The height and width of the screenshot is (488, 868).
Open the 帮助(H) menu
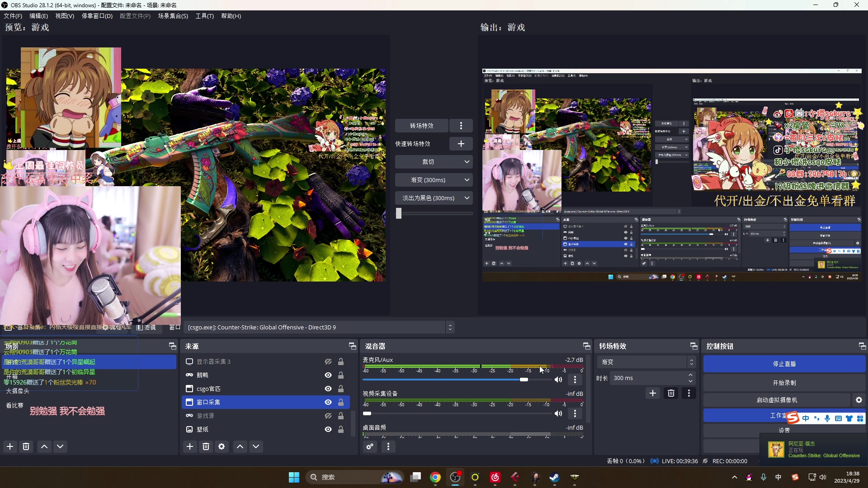tap(231, 16)
